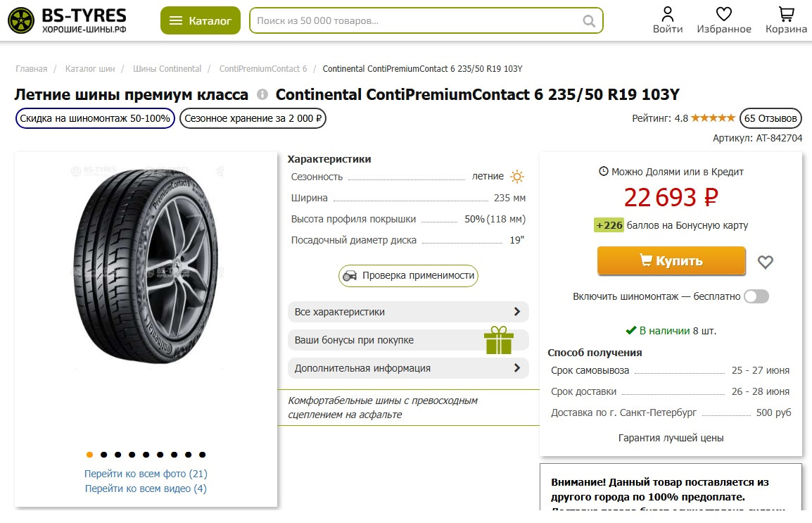Toggle free шиномонтаж switch on
812x523 pixels.
tap(756, 296)
